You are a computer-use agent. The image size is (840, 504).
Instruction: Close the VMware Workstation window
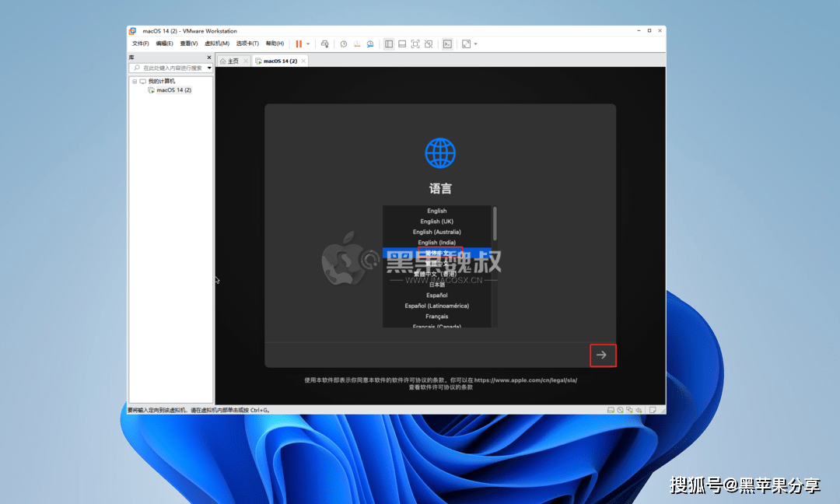coord(660,31)
